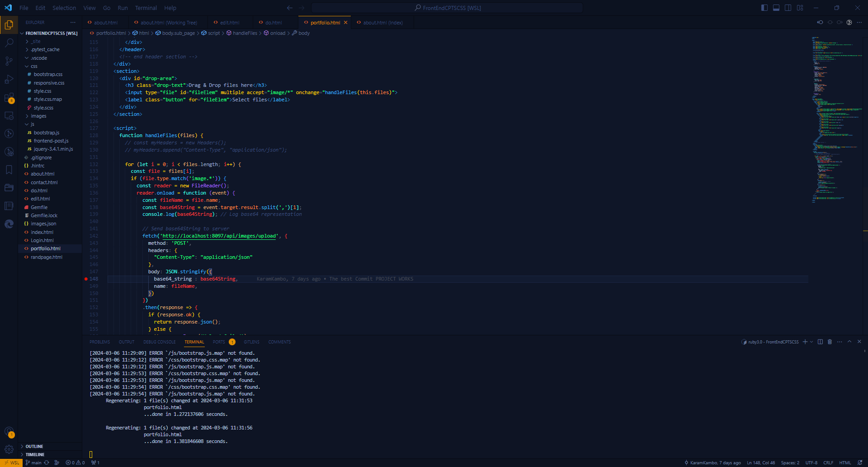Open terminal panel more actions ellipsis
Image resolution: width=868 pixels, height=467 pixels.
coord(840,342)
